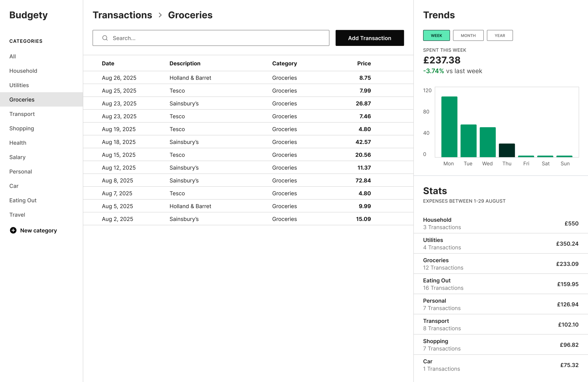The height and width of the screenshot is (382, 588).
Task: Click the Salary category entry
Action: (17, 157)
